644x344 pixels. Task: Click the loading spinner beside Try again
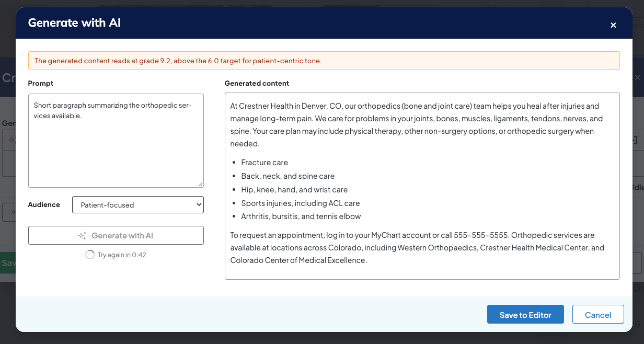pyautogui.click(x=90, y=255)
